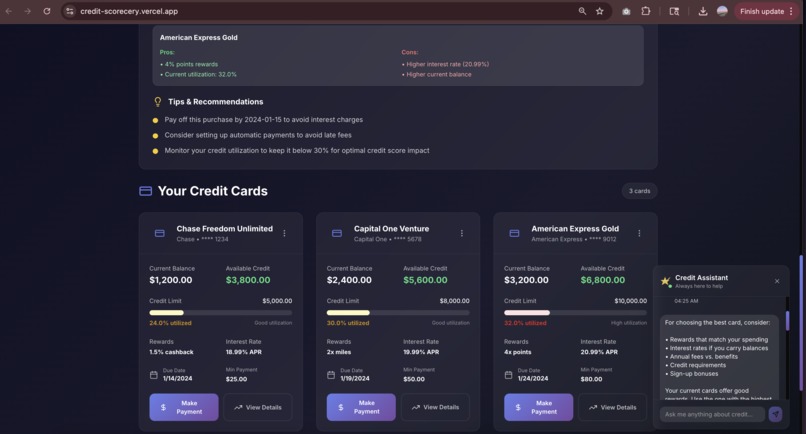The height and width of the screenshot is (434, 806).
Task: Click the tip about automatic payments
Action: click(258, 135)
